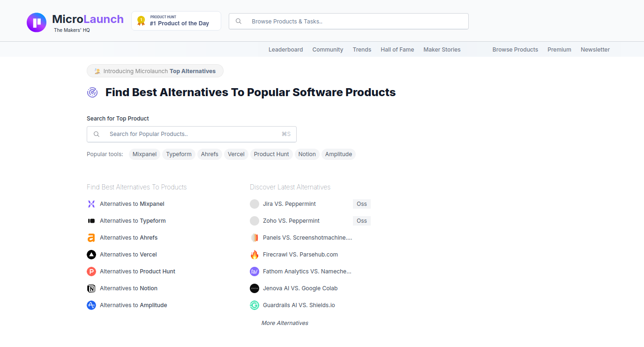Click the avatar icon next to Zoho VS. Peppermint
Viewport: 644px width, 347px height.
[255, 221]
